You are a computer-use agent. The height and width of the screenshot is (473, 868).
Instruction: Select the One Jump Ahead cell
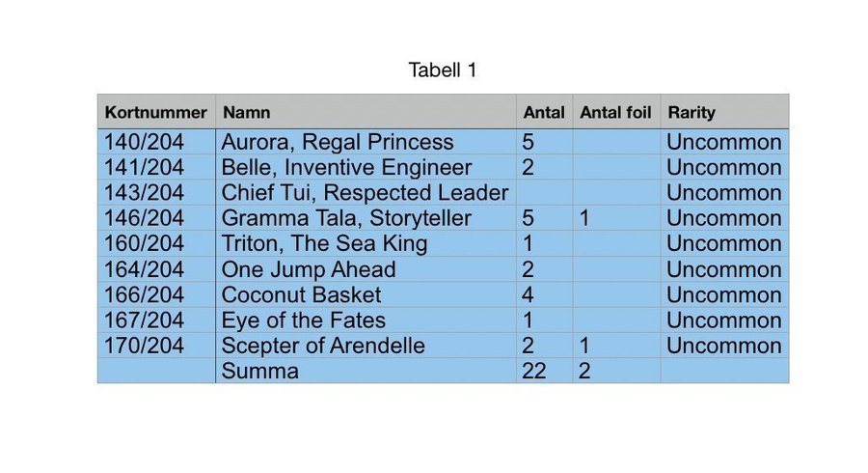(x=366, y=269)
